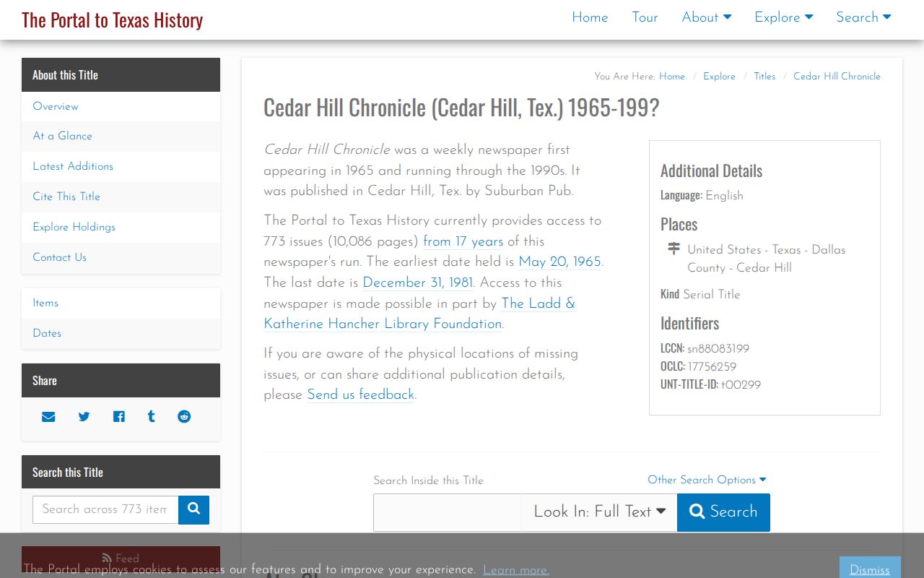Image resolution: width=924 pixels, height=578 pixels.
Task: Open Explore Holdings sidebar item
Action: [121, 227]
